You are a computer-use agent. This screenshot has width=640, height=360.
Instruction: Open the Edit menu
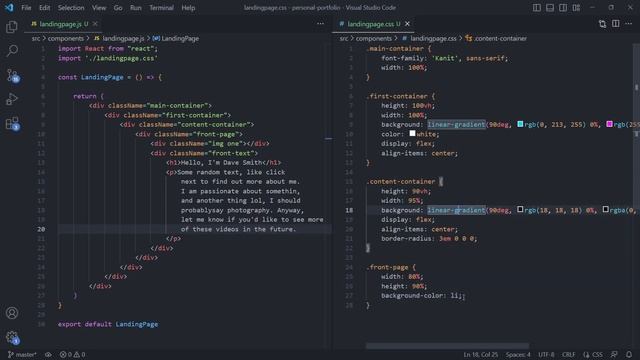point(44,7)
